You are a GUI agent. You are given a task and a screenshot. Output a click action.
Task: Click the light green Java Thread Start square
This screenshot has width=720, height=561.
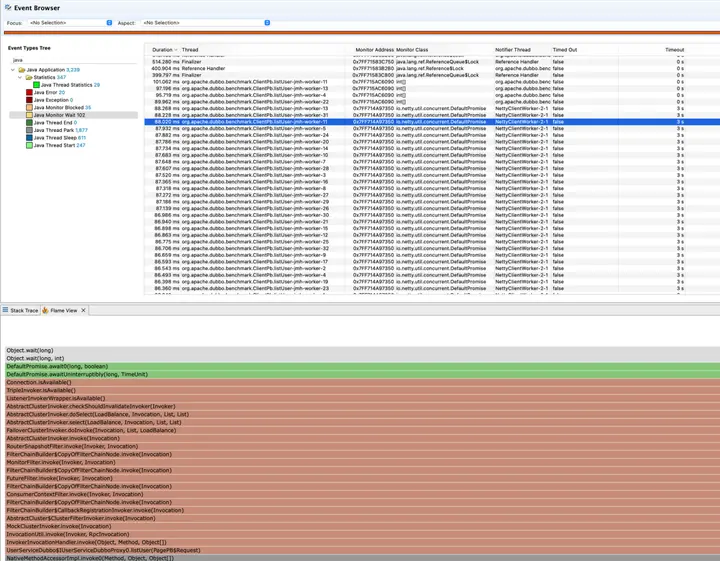29,145
